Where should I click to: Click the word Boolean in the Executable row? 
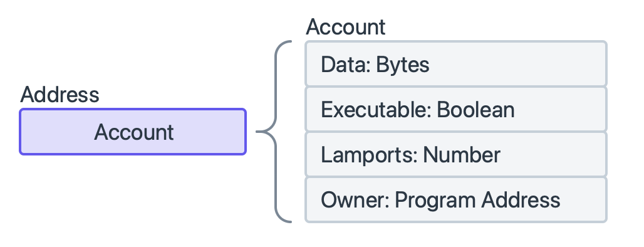coord(475,110)
